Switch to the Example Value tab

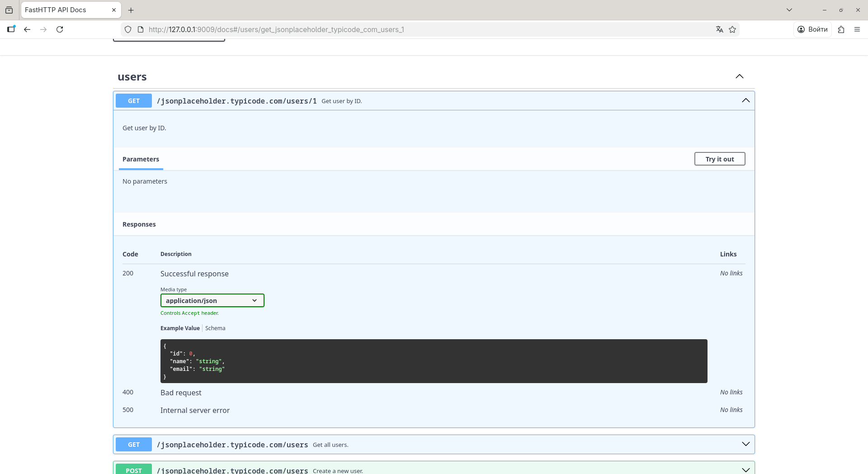coord(180,328)
